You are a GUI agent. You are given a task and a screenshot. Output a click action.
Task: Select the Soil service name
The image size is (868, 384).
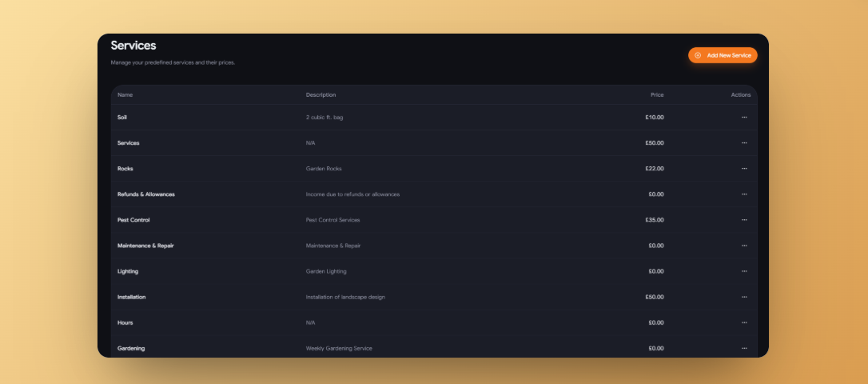[122, 118]
